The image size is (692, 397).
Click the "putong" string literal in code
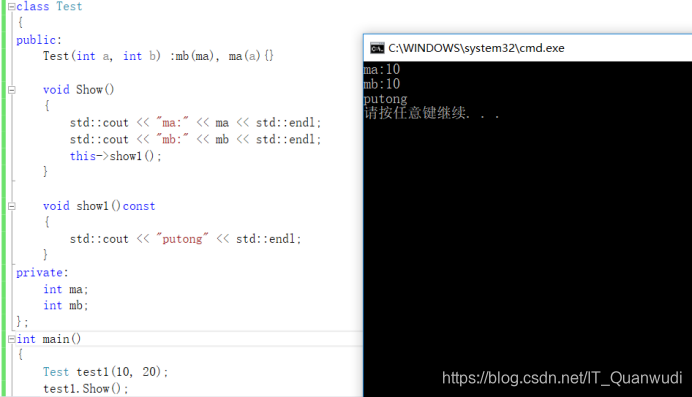pyautogui.click(x=182, y=239)
